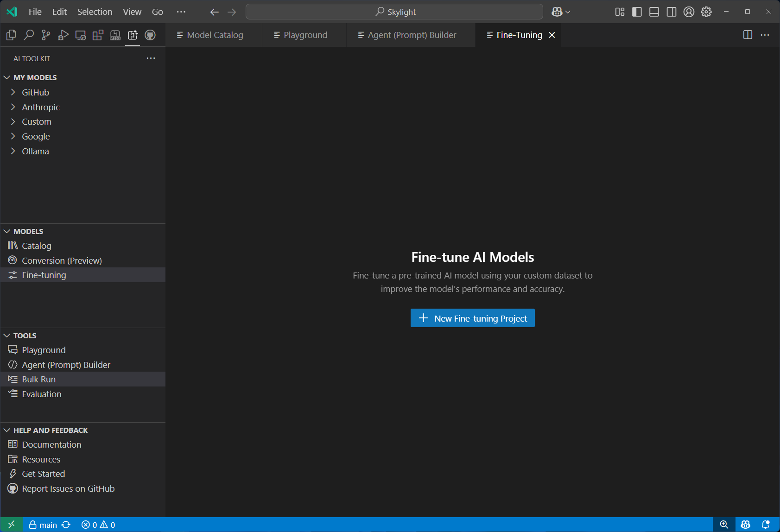This screenshot has width=780, height=532.
Task: Open the M365 toolkit view
Action: click(x=115, y=35)
